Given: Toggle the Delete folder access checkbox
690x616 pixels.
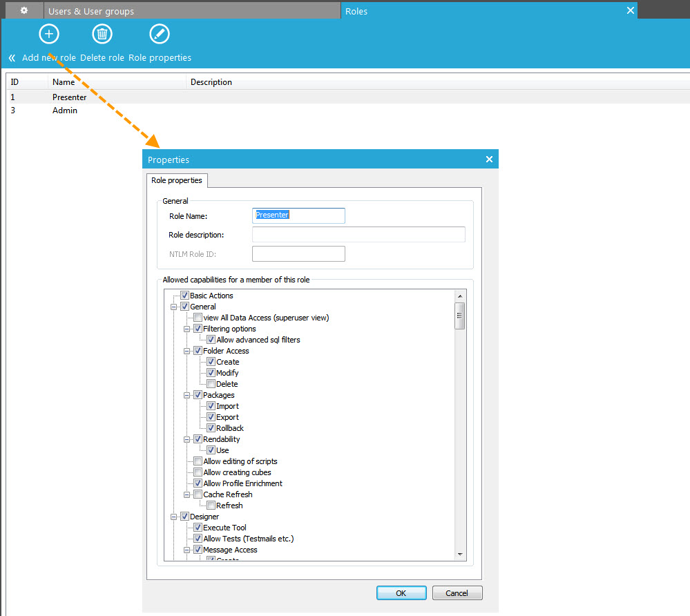Looking at the screenshot, I should click(211, 384).
